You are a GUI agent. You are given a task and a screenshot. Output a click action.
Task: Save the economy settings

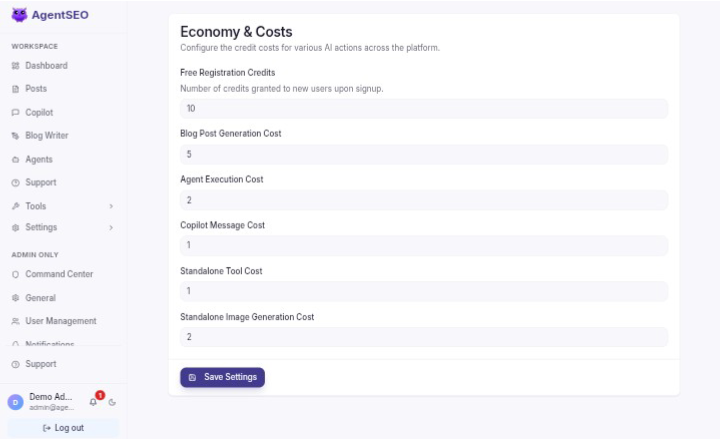click(x=222, y=378)
